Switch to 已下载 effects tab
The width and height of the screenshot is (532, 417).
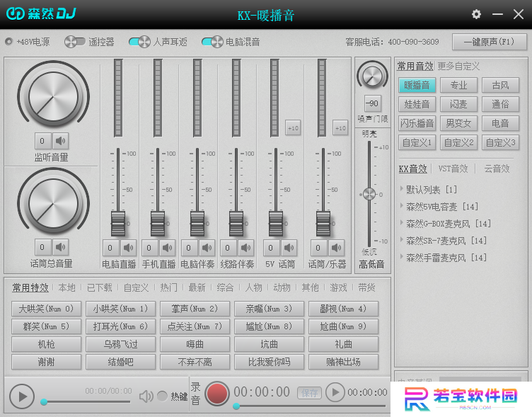tap(100, 287)
